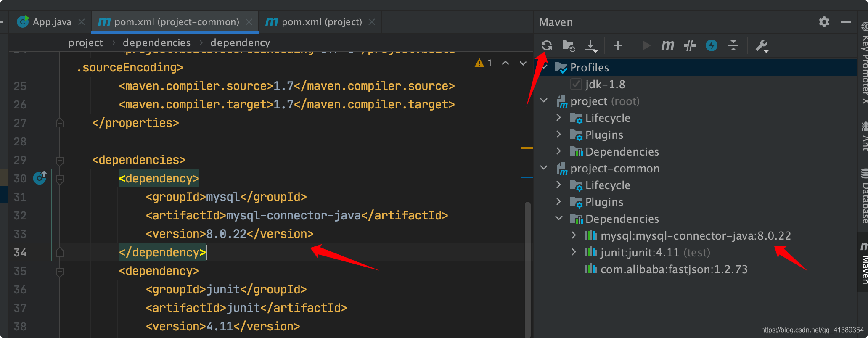
Task: Select mysql:mysql-connector-java:8.0.22 tree row
Action: tap(696, 236)
